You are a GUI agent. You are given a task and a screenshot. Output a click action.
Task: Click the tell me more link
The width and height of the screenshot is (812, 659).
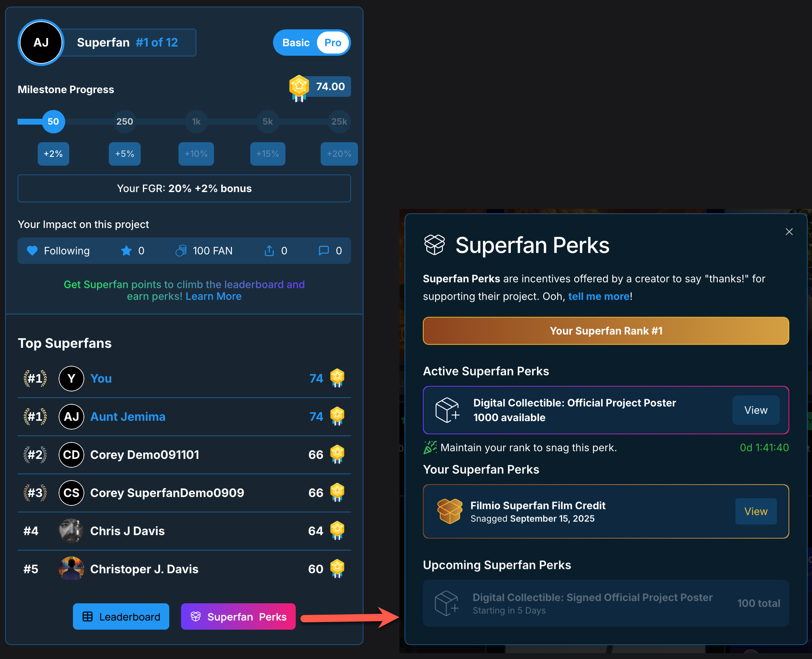click(x=598, y=296)
